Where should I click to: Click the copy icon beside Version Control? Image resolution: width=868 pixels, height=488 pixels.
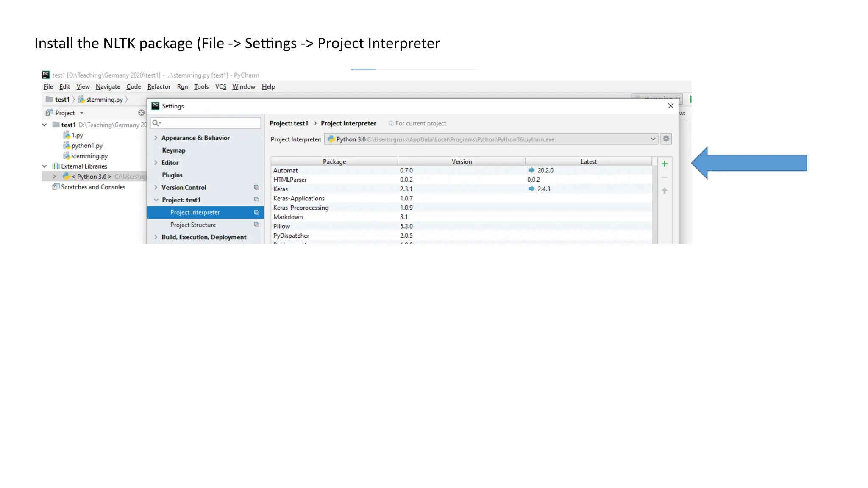click(x=256, y=187)
